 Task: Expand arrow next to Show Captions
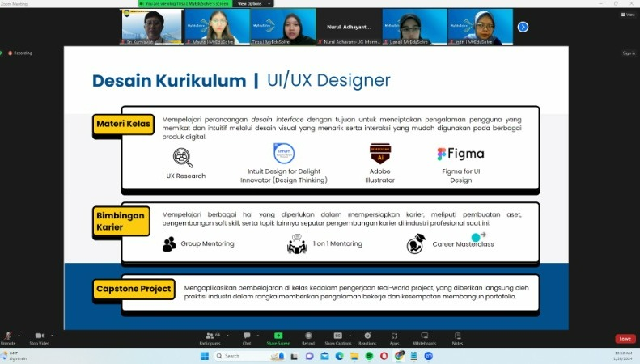click(350, 336)
